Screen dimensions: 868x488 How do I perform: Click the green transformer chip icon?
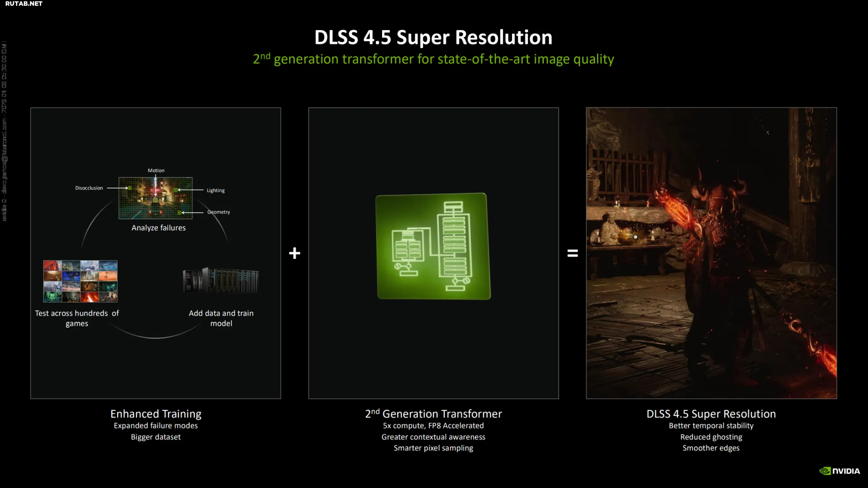coord(433,246)
